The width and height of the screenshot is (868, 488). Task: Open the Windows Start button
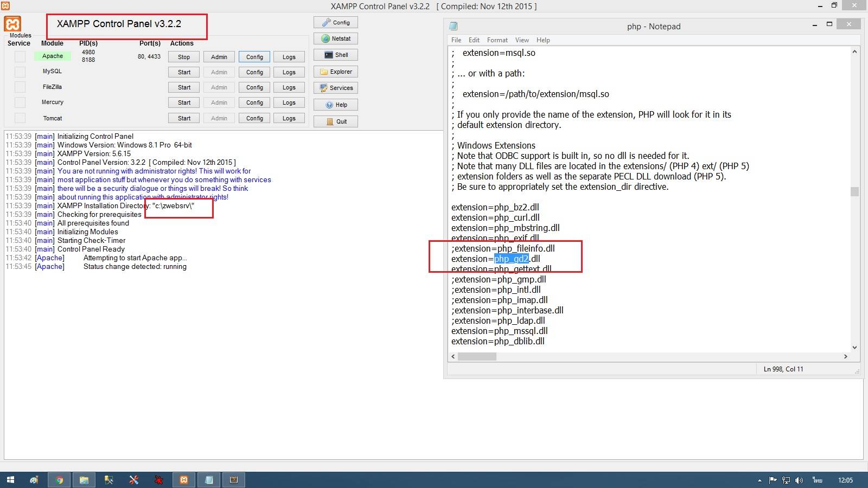(10, 480)
